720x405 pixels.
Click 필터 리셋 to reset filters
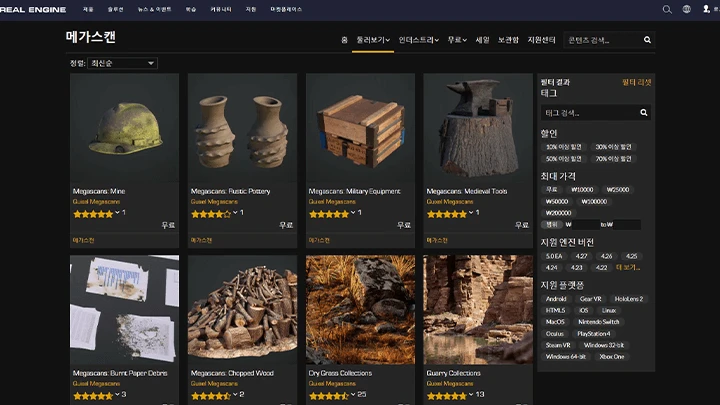636,82
